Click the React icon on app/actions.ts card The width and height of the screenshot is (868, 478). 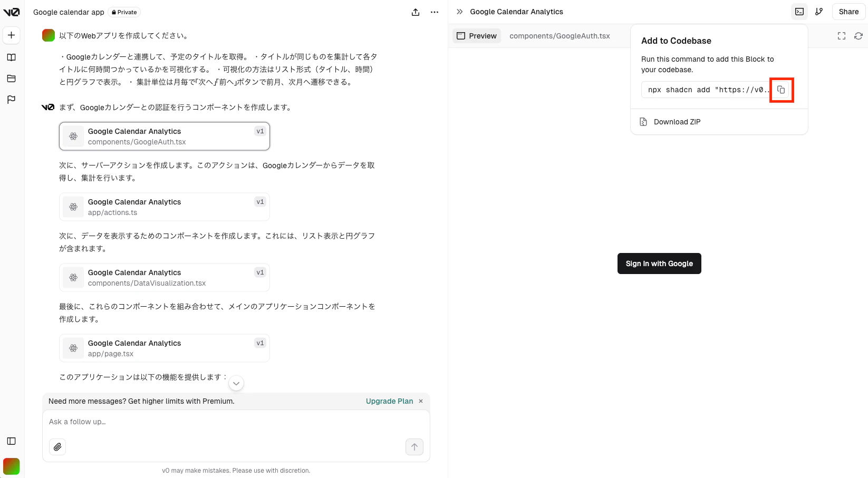(x=73, y=207)
